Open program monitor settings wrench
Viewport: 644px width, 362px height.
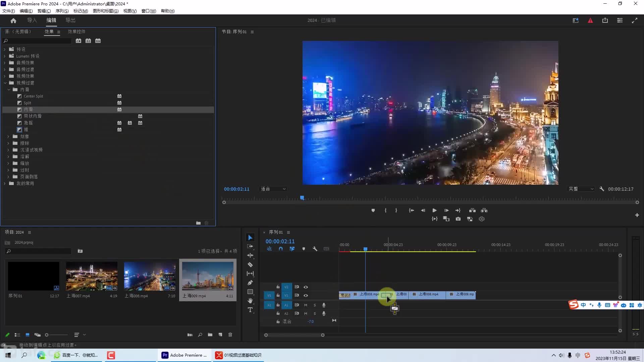[602, 189]
